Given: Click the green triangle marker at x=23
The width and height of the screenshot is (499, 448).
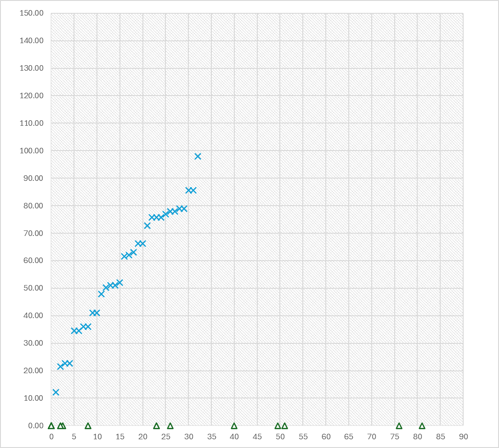Looking at the screenshot, I should coord(156,426).
